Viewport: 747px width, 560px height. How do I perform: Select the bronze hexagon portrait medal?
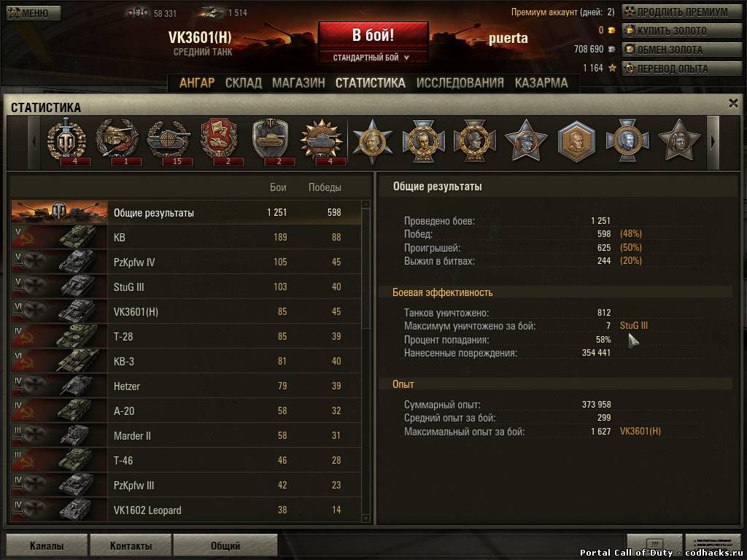(x=576, y=141)
